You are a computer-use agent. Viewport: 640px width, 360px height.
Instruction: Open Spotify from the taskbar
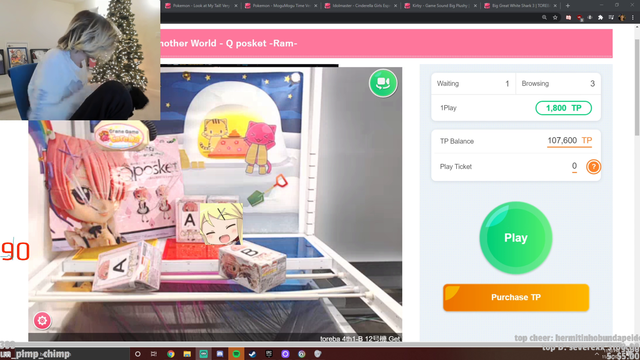coord(236,354)
